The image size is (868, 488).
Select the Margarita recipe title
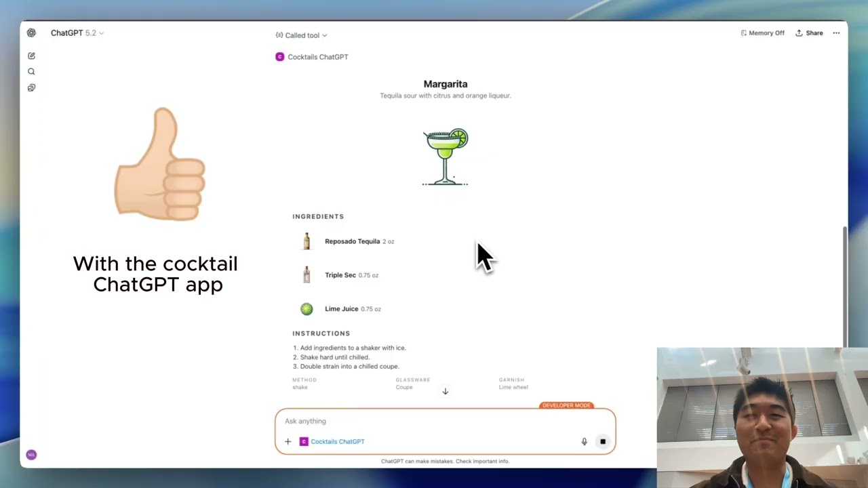coord(446,84)
